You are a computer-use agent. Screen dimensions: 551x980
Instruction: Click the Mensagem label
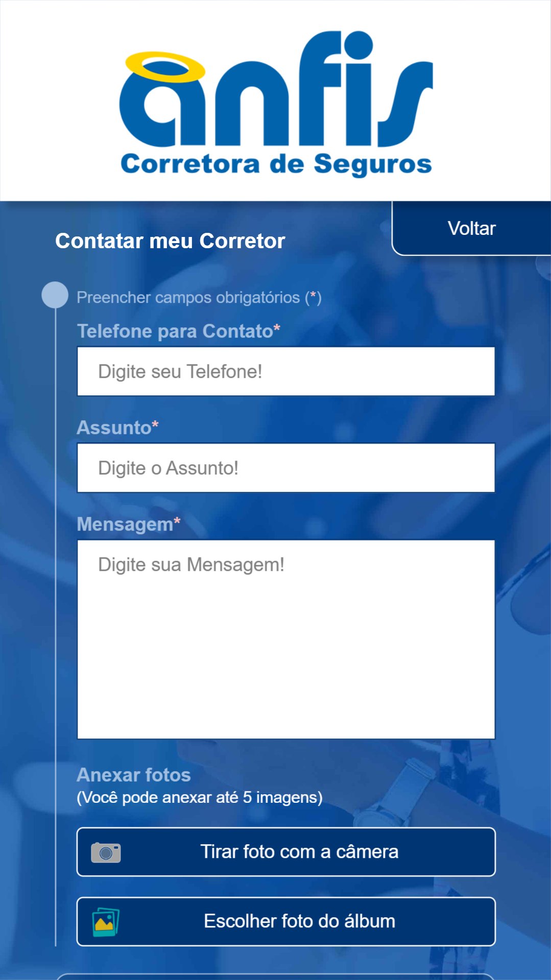pyautogui.click(x=129, y=524)
